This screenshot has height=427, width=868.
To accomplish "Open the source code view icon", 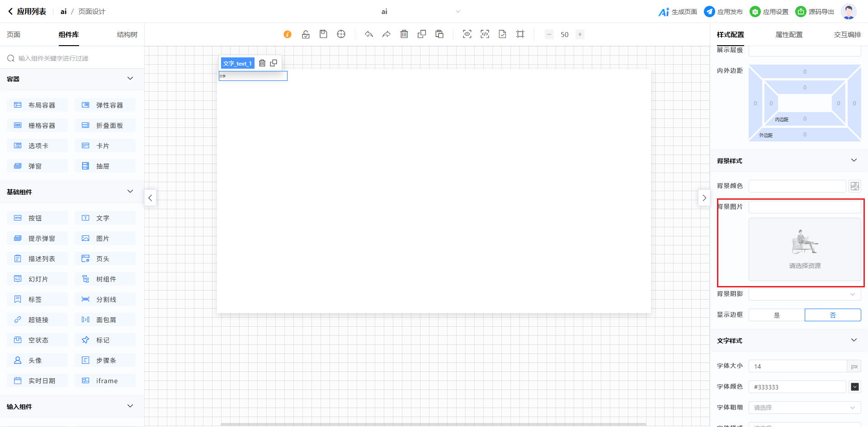I will 485,34.
